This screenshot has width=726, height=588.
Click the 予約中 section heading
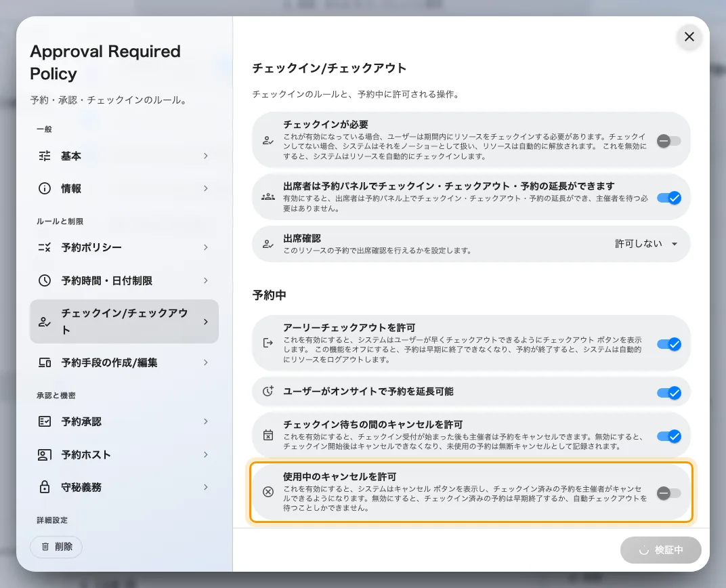[269, 295]
